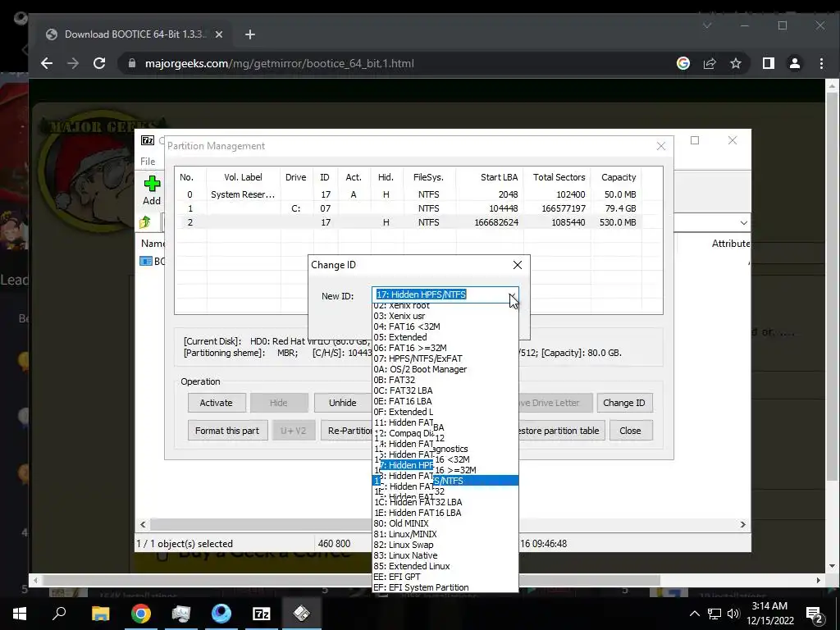The width and height of the screenshot is (840, 630).
Task: Open 7-Zip from the taskbar
Action: [261, 614]
